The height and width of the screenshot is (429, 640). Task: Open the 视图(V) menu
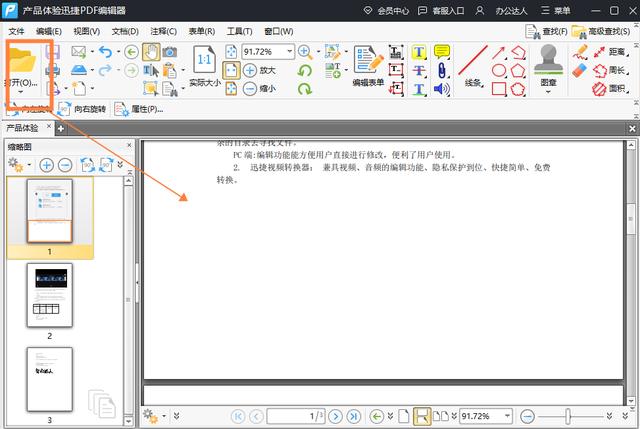point(87,31)
